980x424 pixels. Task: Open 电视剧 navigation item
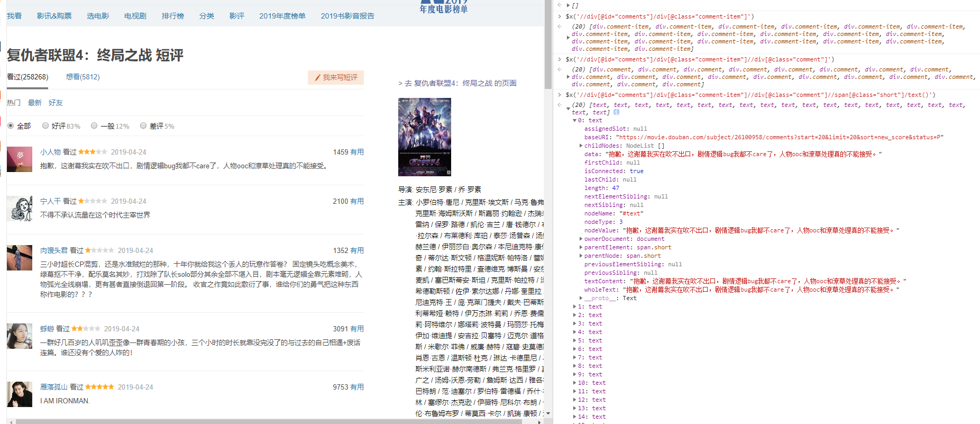(135, 16)
